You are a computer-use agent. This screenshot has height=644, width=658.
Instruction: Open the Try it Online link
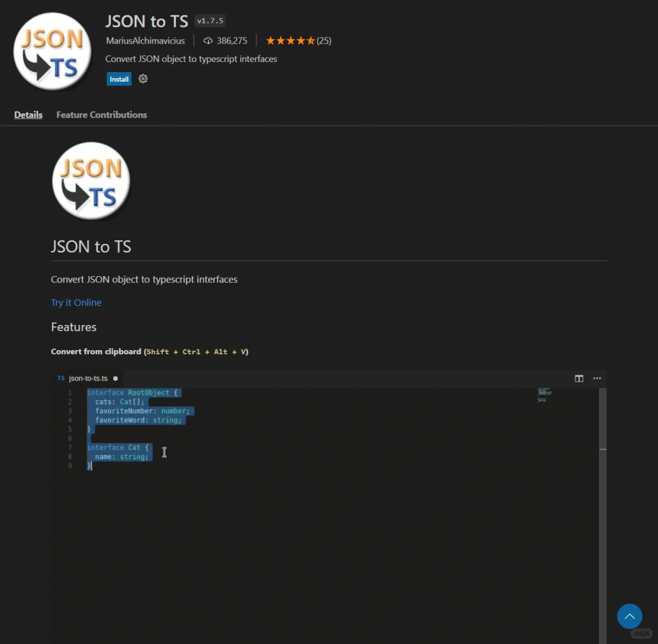click(x=76, y=302)
